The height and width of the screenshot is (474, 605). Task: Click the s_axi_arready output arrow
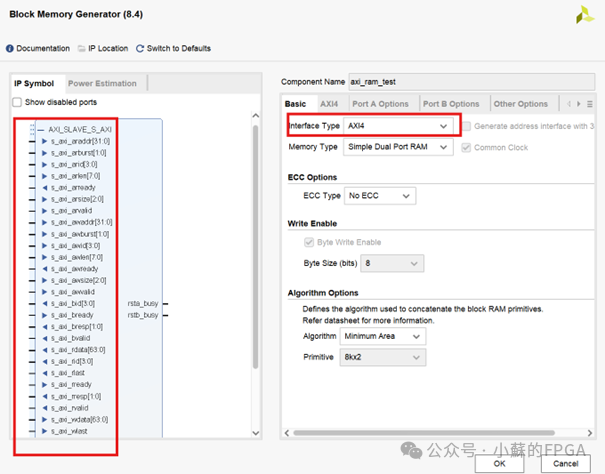44,188
